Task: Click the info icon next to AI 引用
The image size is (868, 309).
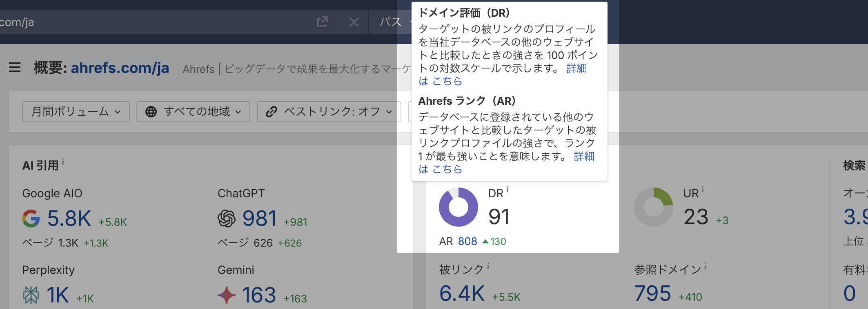Action: pos(63,162)
